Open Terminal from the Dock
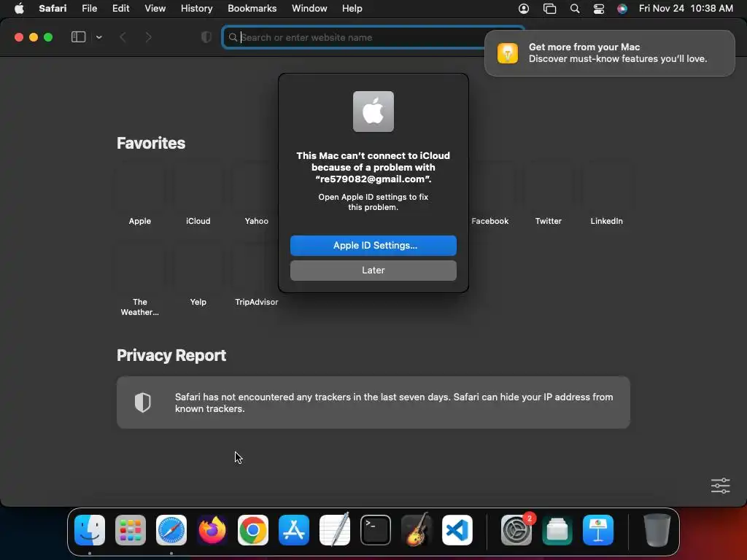Viewport: 747px width, 560px height. tap(376, 530)
